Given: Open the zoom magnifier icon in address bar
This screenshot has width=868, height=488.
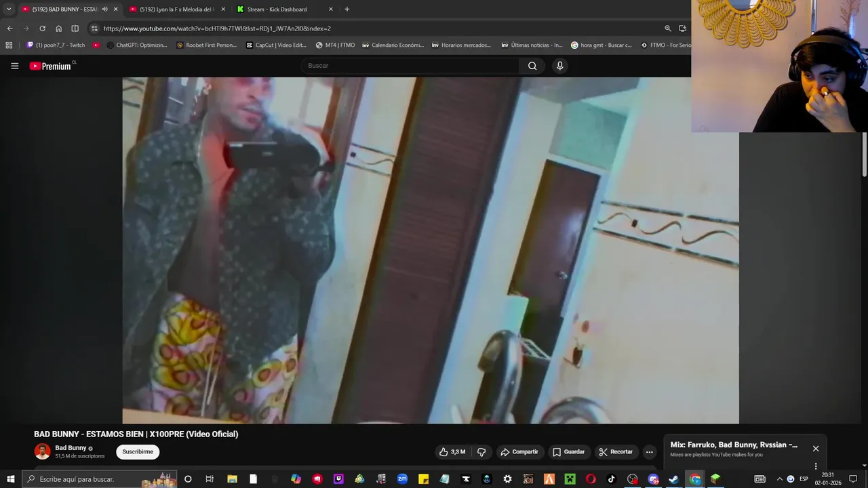Looking at the screenshot, I should click(x=667, y=28).
